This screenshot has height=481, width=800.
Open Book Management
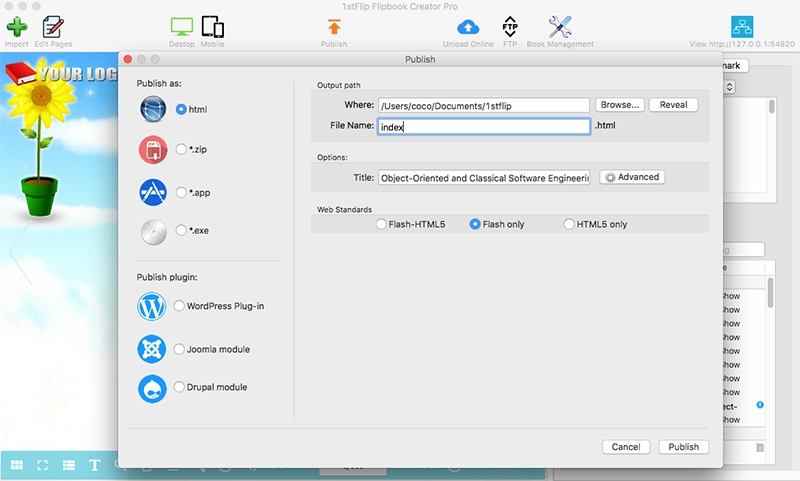(560, 26)
